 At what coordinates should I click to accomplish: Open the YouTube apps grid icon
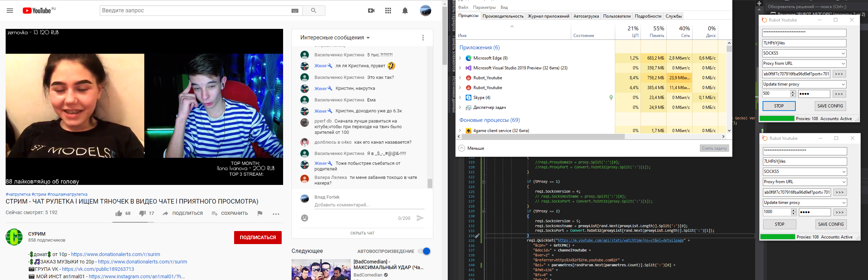tap(388, 11)
